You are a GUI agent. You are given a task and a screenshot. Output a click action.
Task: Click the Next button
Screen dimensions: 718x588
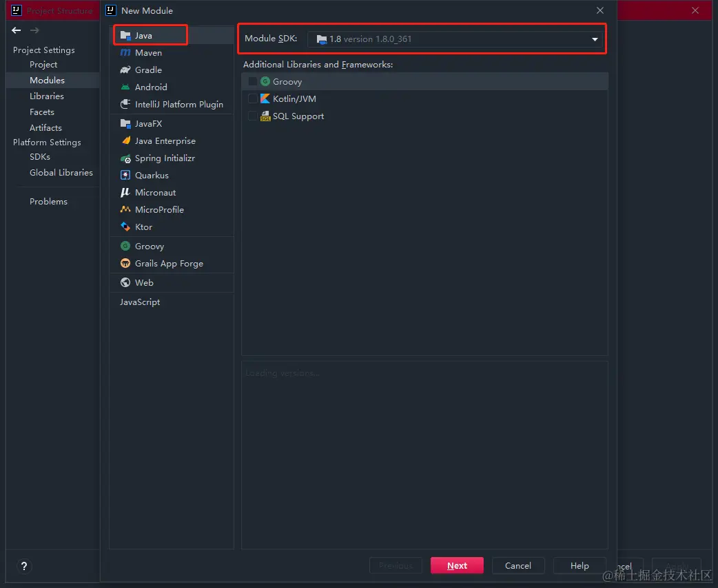click(x=457, y=565)
